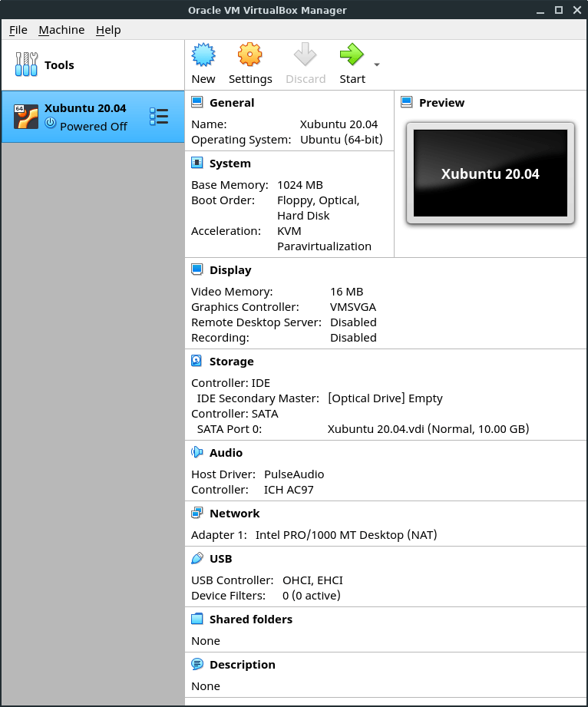
Task: Open the Xubuntu 20.04 machine list-menu icon
Action: [x=159, y=117]
